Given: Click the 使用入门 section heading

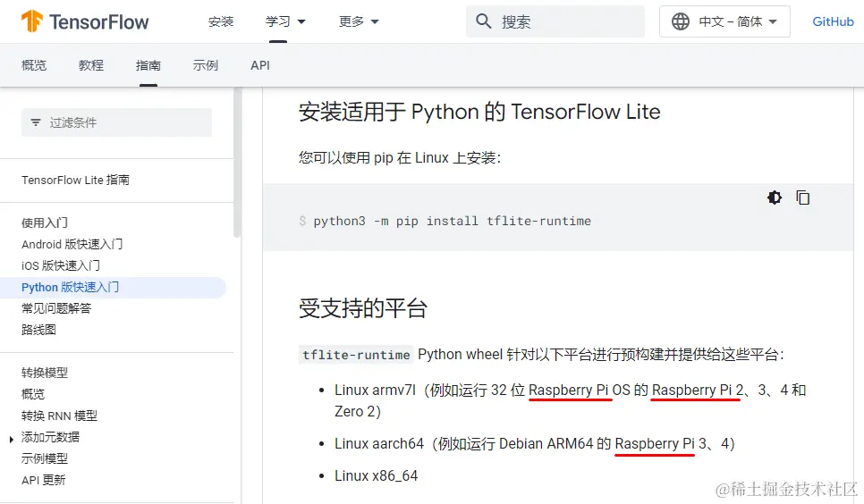Looking at the screenshot, I should [x=45, y=223].
